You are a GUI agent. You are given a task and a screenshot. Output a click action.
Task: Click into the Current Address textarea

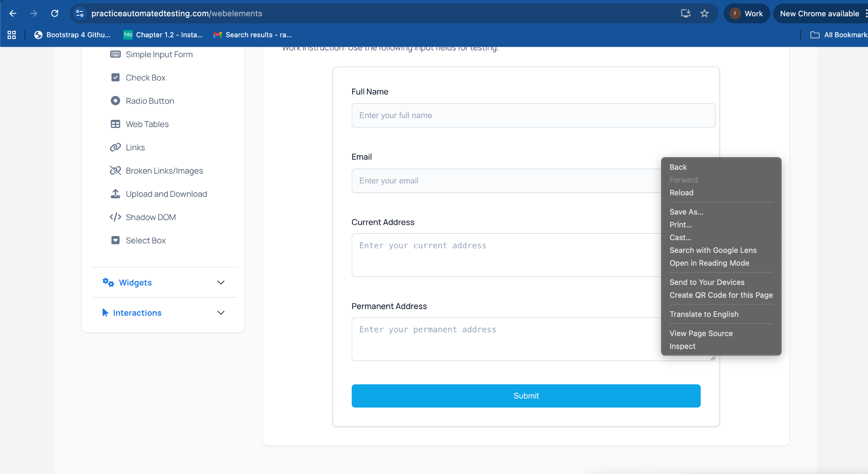click(x=506, y=255)
